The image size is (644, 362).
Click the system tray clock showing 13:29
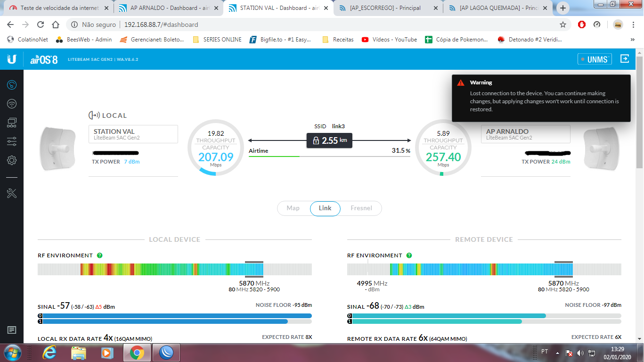tap(616, 349)
